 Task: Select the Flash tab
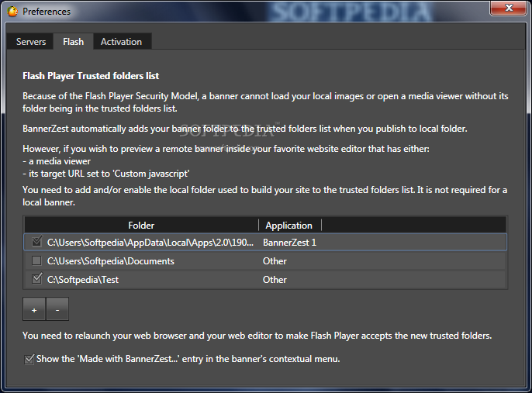73,42
